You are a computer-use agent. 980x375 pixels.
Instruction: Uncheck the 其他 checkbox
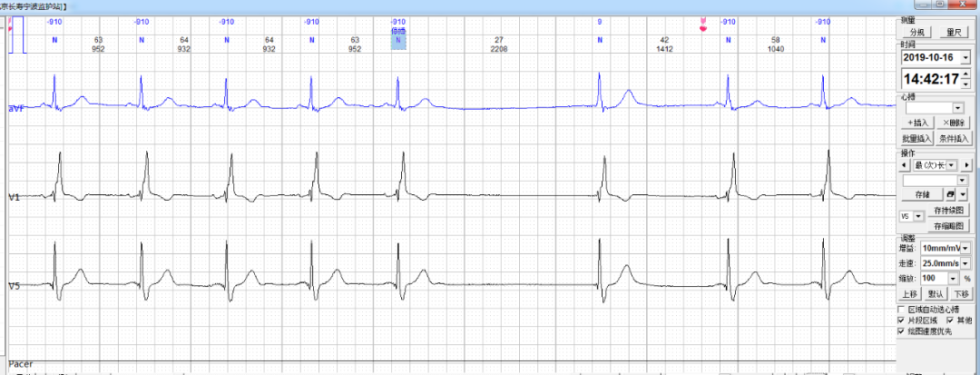(x=951, y=320)
